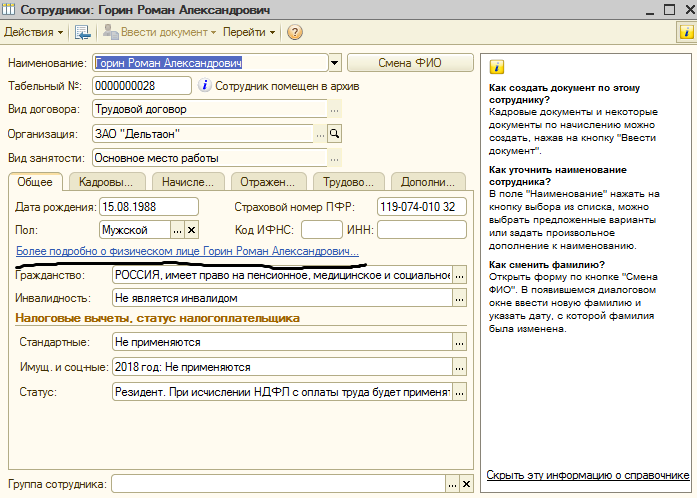Open Гражданство ellipsis button
This screenshot has height=498, width=697.
pyautogui.click(x=459, y=275)
